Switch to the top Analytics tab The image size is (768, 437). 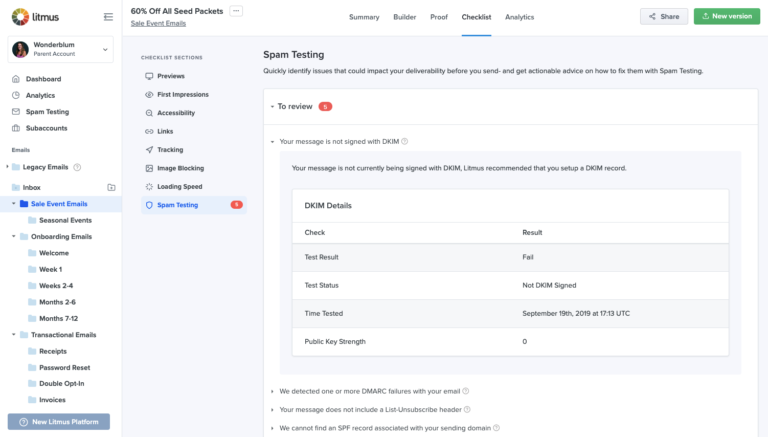(520, 17)
